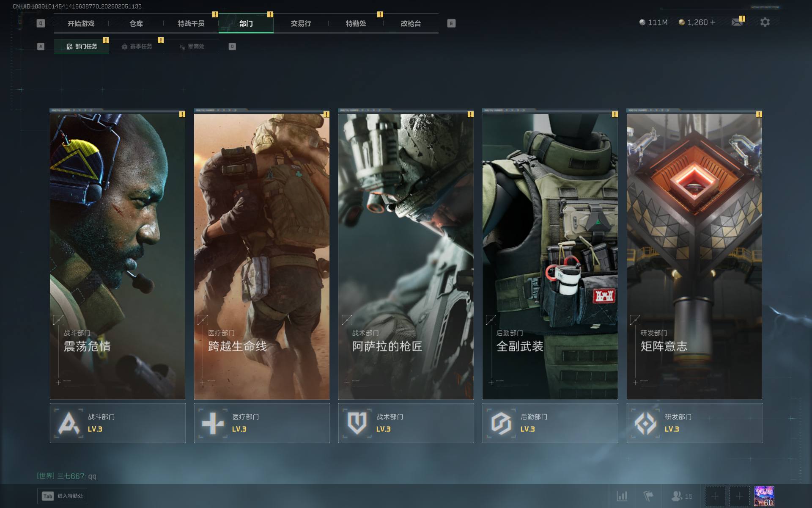Viewport: 812px width, 508px height.
Task: Click the Medical department cross emblem
Action: coord(213,423)
